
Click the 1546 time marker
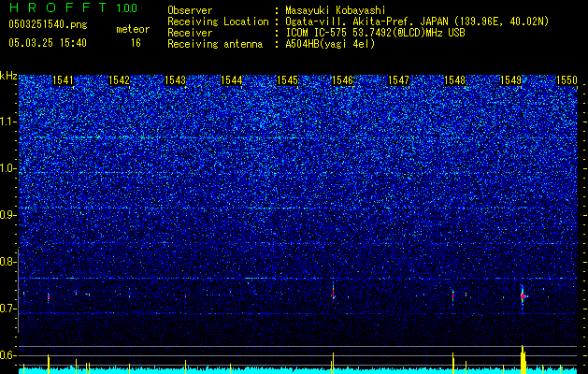(343, 80)
